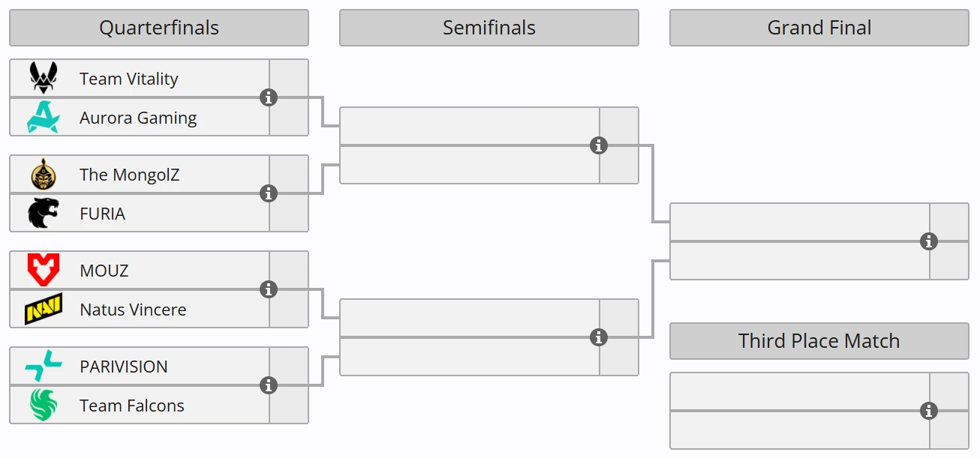Screen dimensions: 980x458
Task: Click the FURIA panther logo
Action: (x=44, y=214)
